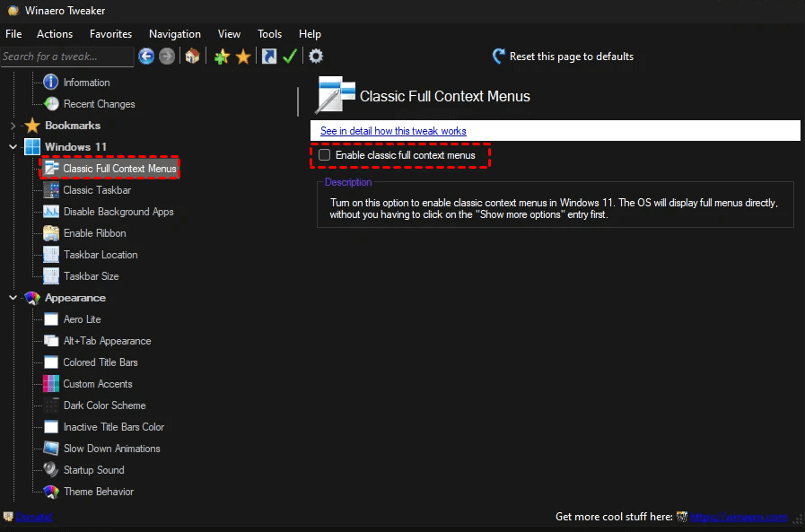Open bookmarks via the gold star toolbar icon
Screen dimensions: 805x532
pos(243,57)
